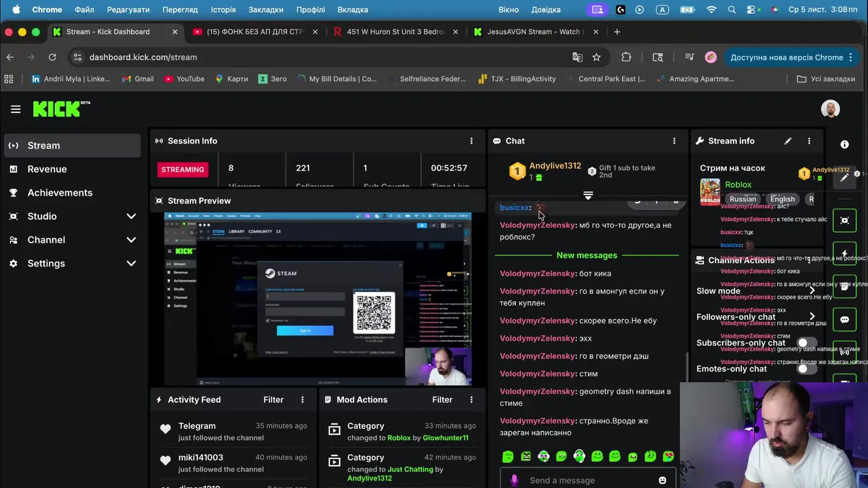Switch to the 451 W Huron St tab
The image size is (868, 488).
[395, 32]
